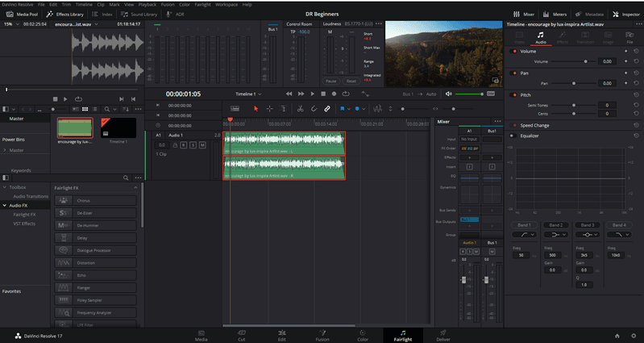Activate the razor scissors tool
Viewport: 644px width, 343px height.
point(300,109)
